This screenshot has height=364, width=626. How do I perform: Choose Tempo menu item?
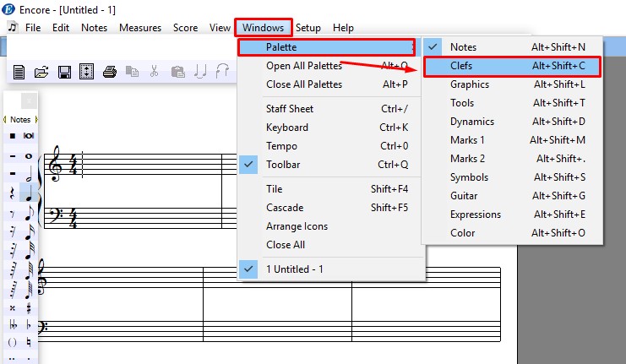point(329,145)
